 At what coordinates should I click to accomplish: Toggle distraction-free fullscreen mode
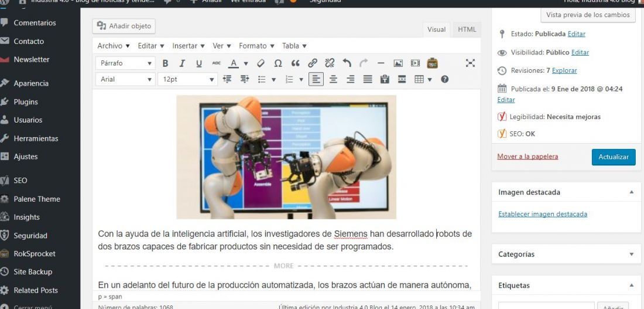(x=470, y=63)
